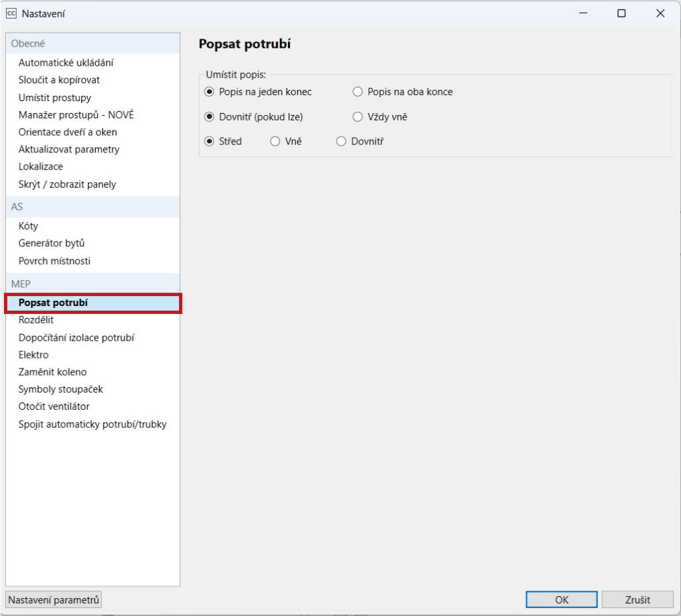The width and height of the screenshot is (681, 616).
Task: Click the Nastavení window title icon
Action: click(11, 13)
